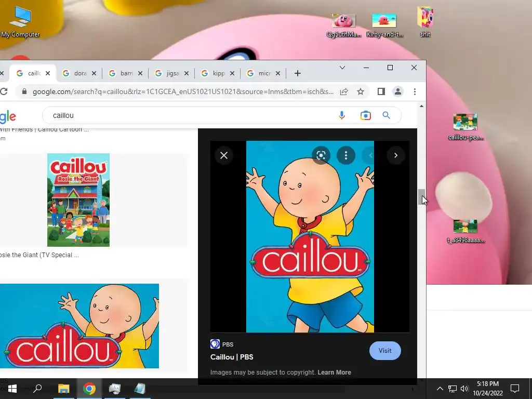Open the caillou-pea... desktop image
Image resolution: width=532 pixels, height=399 pixels.
point(465,127)
